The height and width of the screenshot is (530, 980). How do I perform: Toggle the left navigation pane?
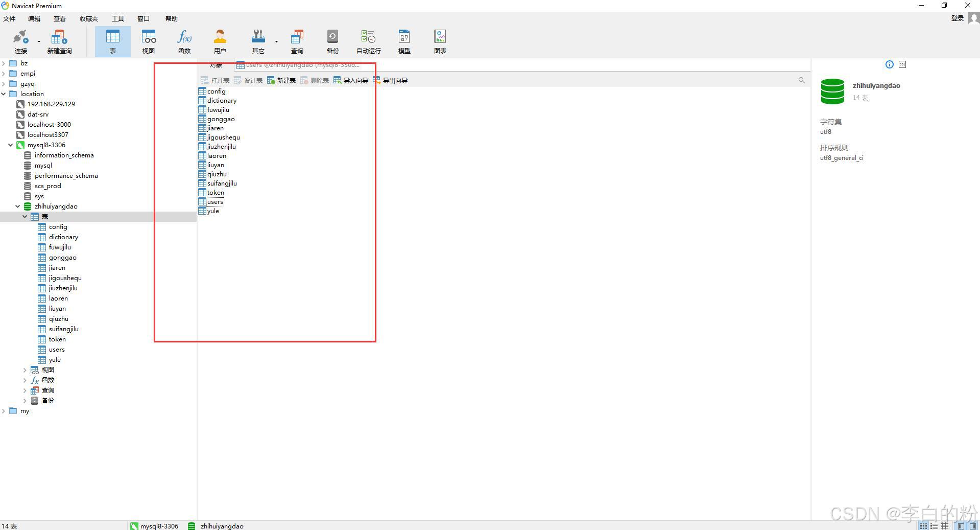tap(961, 526)
